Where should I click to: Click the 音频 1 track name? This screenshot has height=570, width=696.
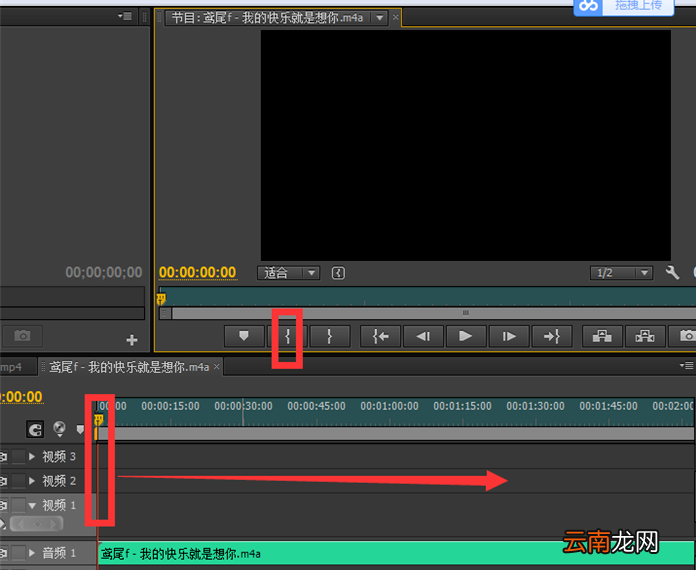[59, 553]
